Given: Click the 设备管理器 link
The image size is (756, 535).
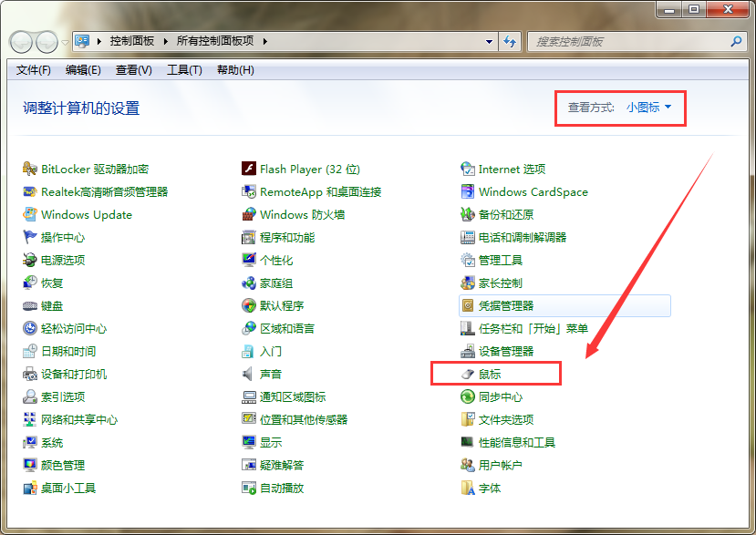Looking at the screenshot, I should pyautogui.click(x=506, y=352).
